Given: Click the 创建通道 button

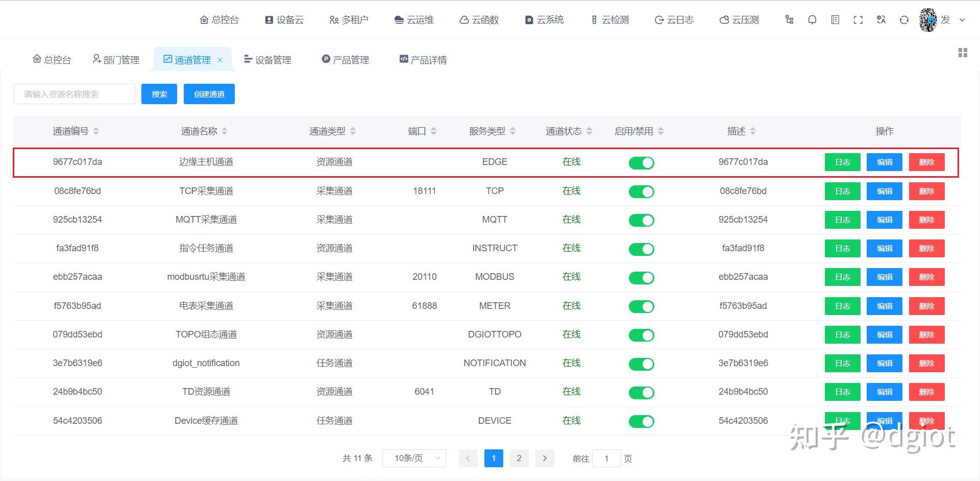Looking at the screenshot, I should [209, 93].
